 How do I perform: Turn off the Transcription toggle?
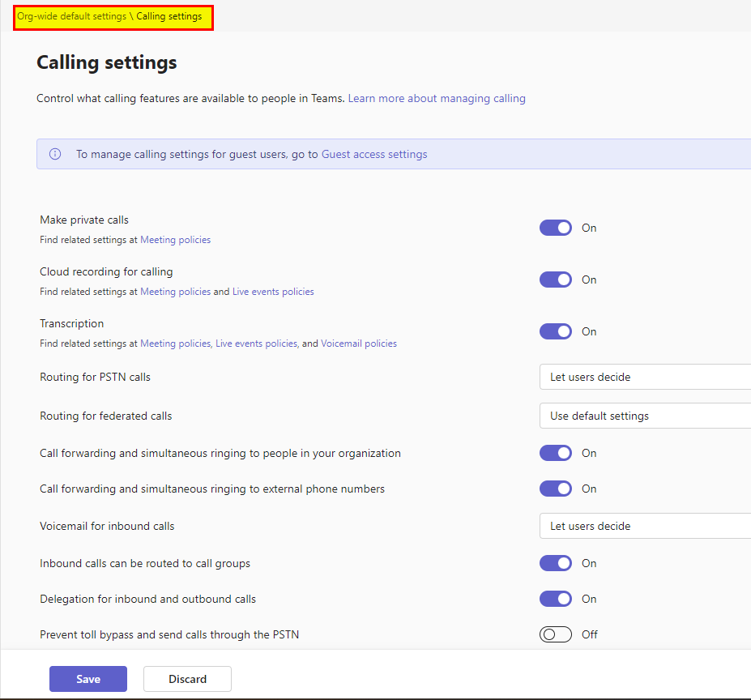pos(556,331)
